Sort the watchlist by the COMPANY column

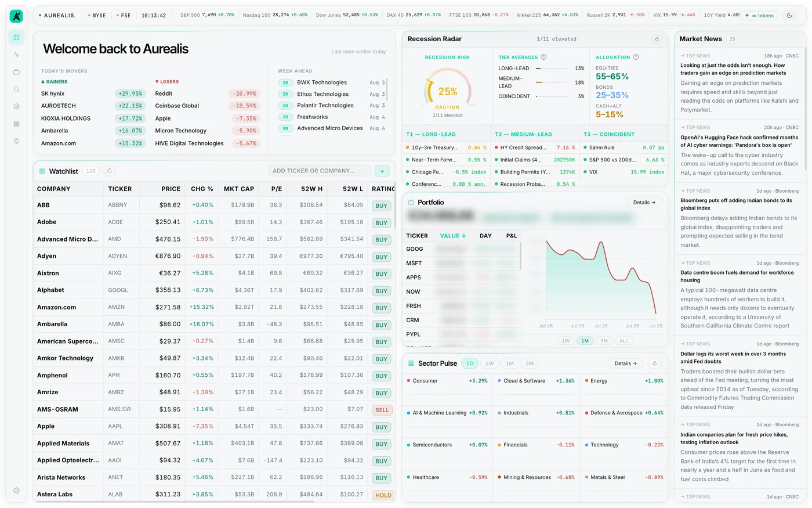[53, 189]
